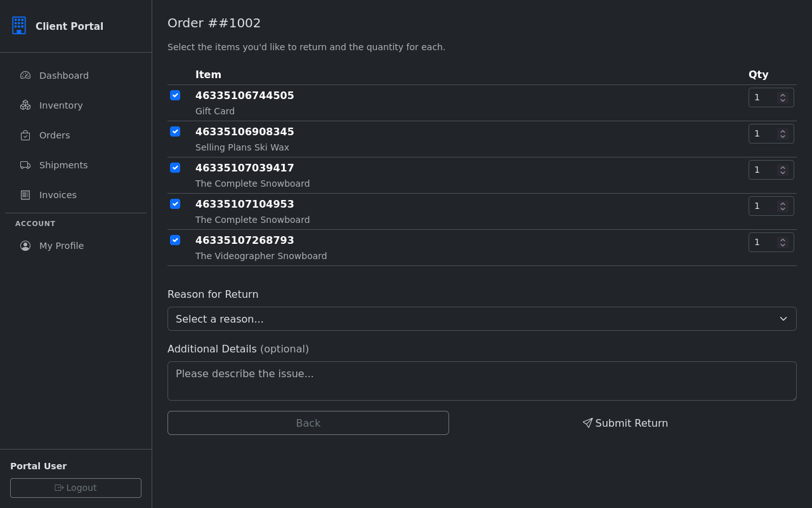The height and width of the screenshot is (508, 812).
Task: Click the My Profile person icon
Action: pyautogui.click(x=25, y=246)
